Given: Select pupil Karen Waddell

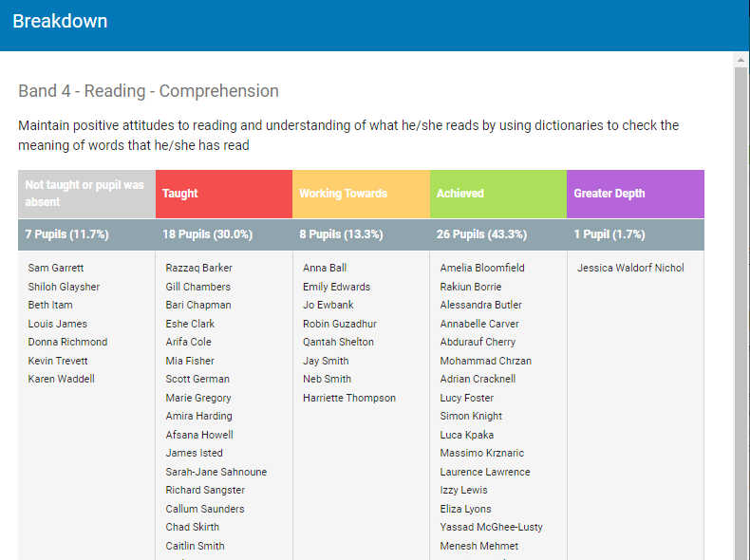Looking at the screenshot, I should [61, 379].
